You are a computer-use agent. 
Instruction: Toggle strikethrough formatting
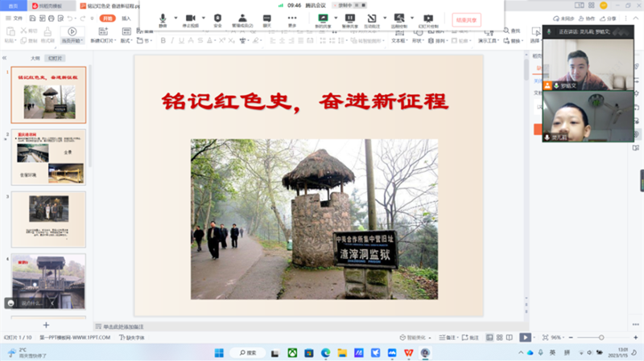coord(200,41)
